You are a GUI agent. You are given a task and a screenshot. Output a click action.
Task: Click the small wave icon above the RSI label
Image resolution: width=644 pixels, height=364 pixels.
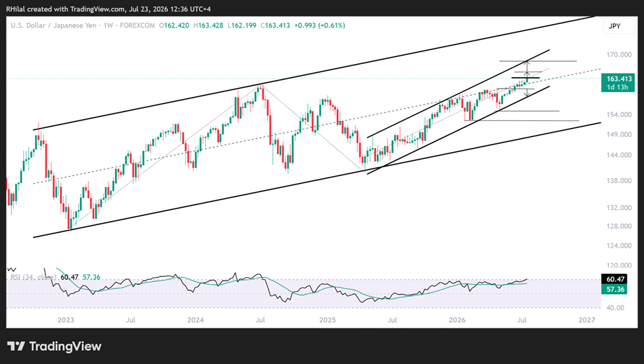(12, 270)
